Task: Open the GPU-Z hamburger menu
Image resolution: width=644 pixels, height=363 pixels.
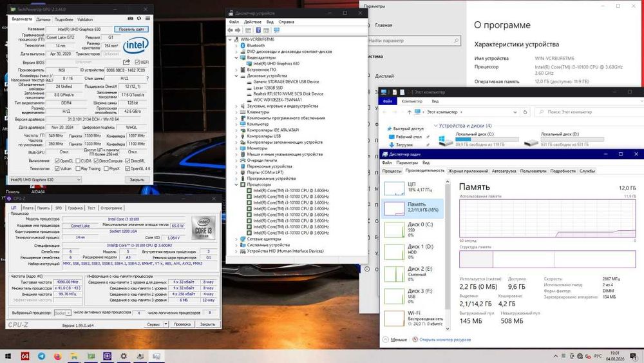Action: pyautogui.click(x=147, y=19)
